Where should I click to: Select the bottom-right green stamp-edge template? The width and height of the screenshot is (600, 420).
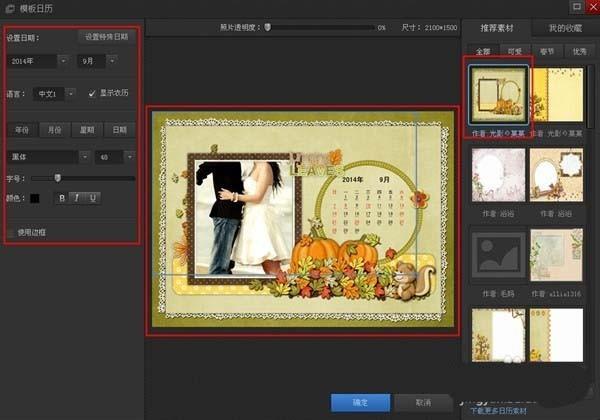557,335
